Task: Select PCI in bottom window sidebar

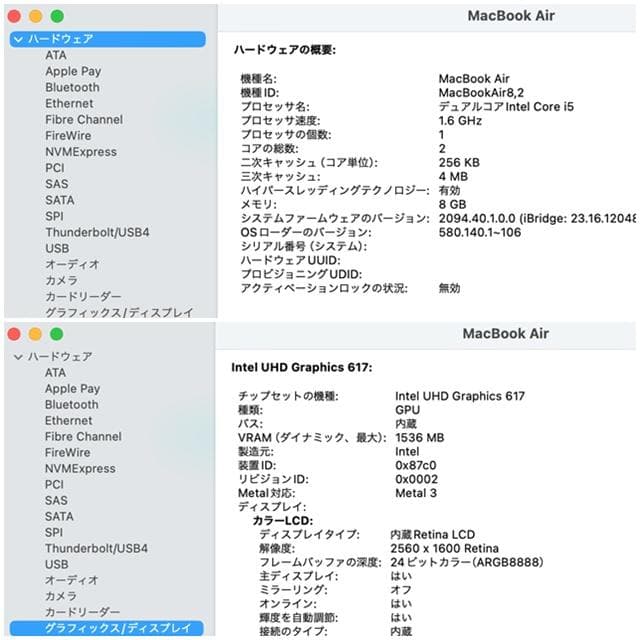Action: coord(54,484)
